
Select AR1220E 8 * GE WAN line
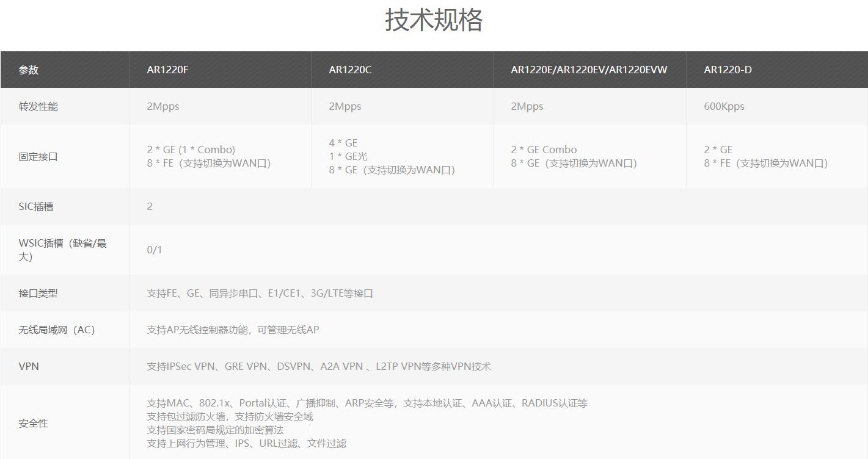574,163
